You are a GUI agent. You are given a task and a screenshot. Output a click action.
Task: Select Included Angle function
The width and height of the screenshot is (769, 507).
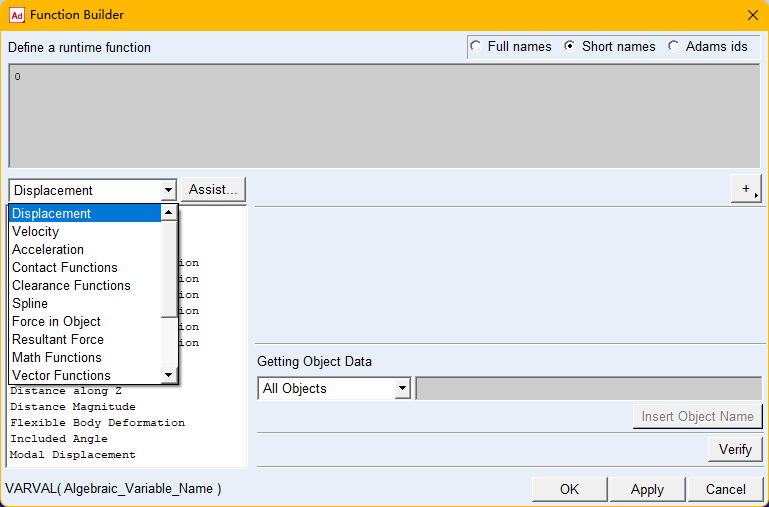pos(59,439)
